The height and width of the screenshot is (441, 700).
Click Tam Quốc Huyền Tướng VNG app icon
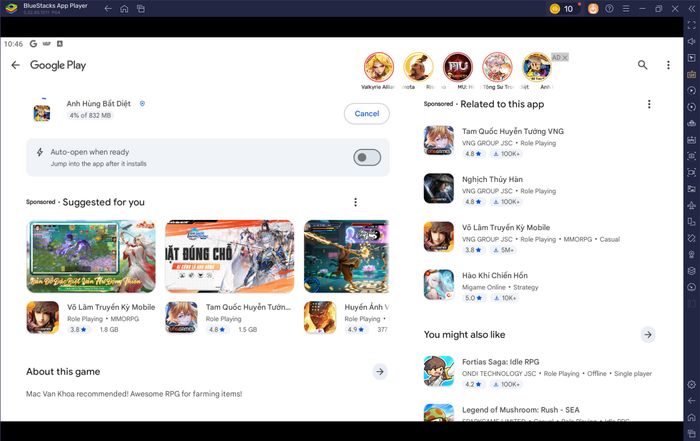(x=438, y=140)
